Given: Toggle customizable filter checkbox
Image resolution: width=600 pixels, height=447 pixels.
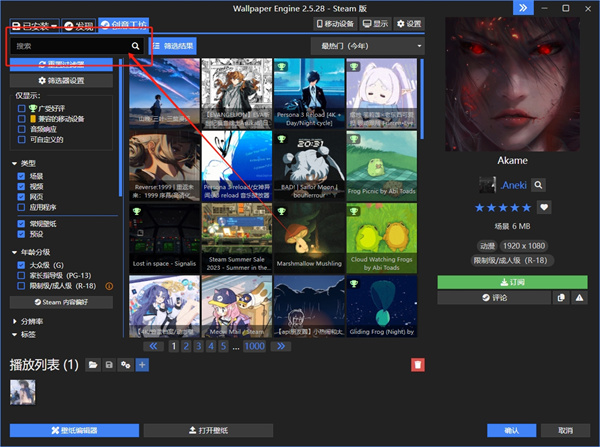Looking at the screenshot, I should [x=22, y=139].
